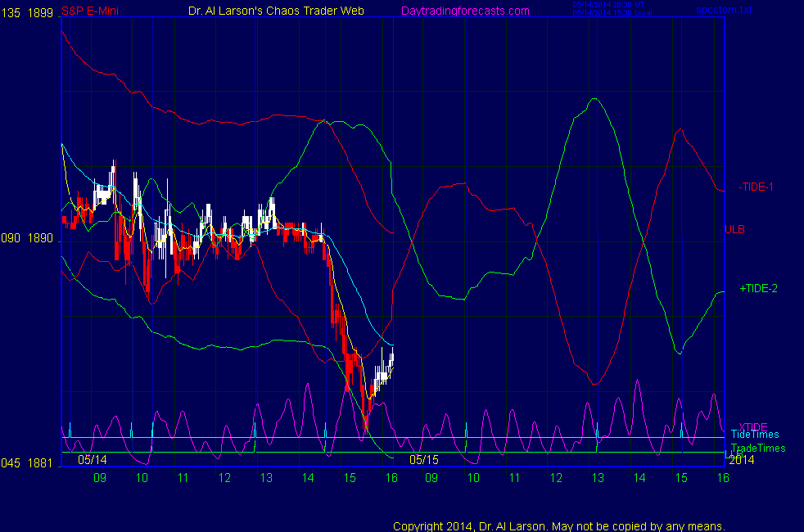Click the "135 1899" price axis label

(27, 13)
